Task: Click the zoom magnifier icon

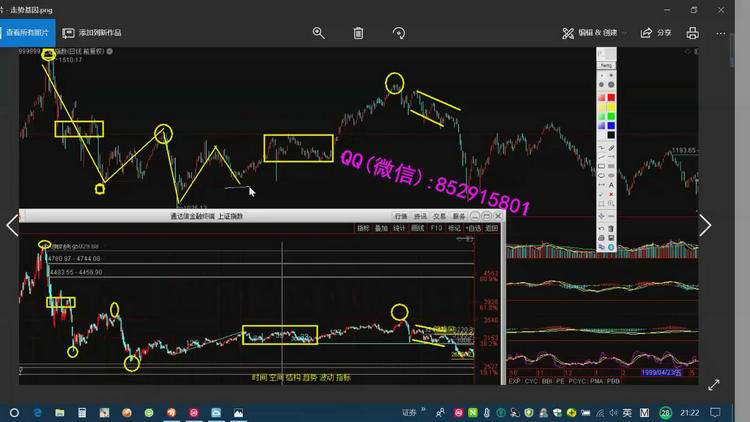Action: coord(319,32)
